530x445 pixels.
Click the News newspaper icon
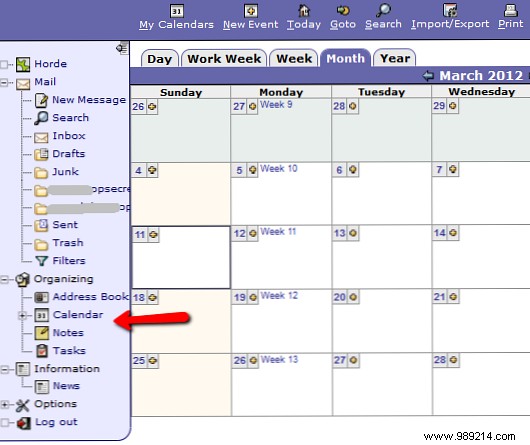click(x=42, y=387)
